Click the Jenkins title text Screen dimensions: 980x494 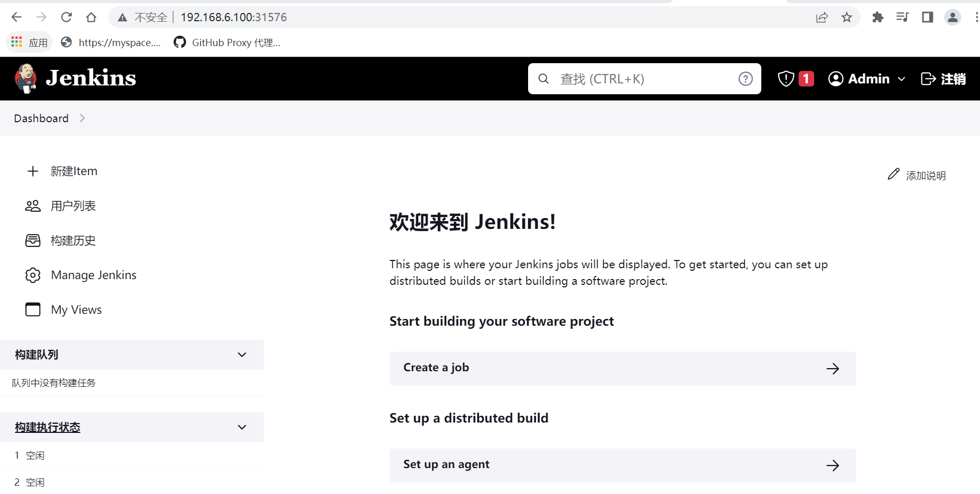tap(91, 78)
